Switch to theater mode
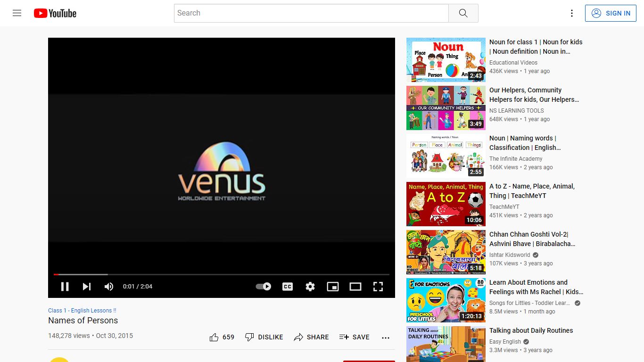The width and height of the screenshot is (644, 362). point(355,286)
